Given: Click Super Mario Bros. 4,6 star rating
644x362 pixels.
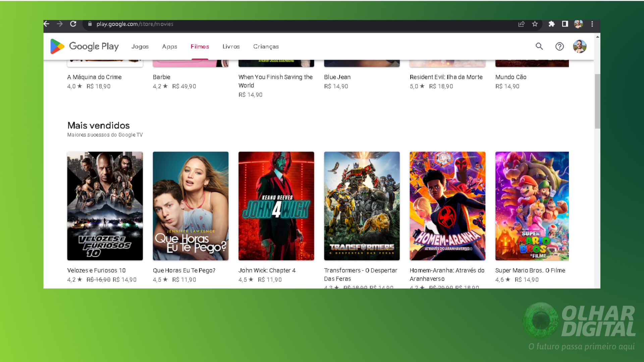Looking at the screenshot, I should coord(502,280).
